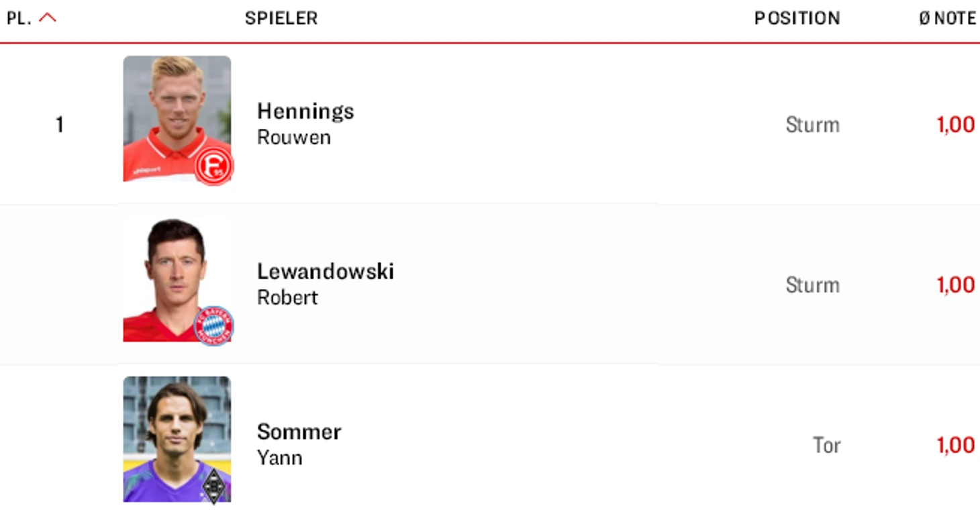Sort by POSITION column header
The width and height of the screenshot is (980, 514).
(797, 18)
